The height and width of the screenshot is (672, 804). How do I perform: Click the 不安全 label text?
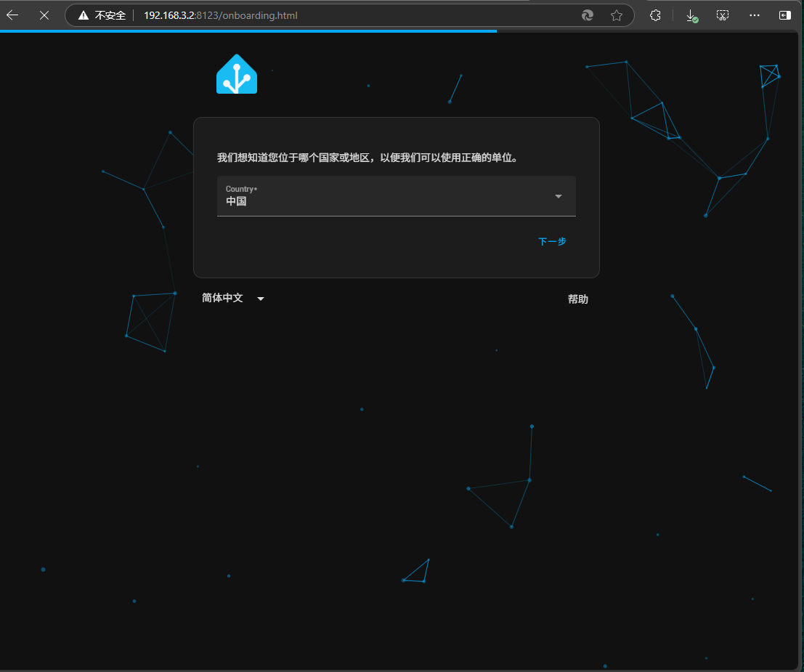coord(110,15)
